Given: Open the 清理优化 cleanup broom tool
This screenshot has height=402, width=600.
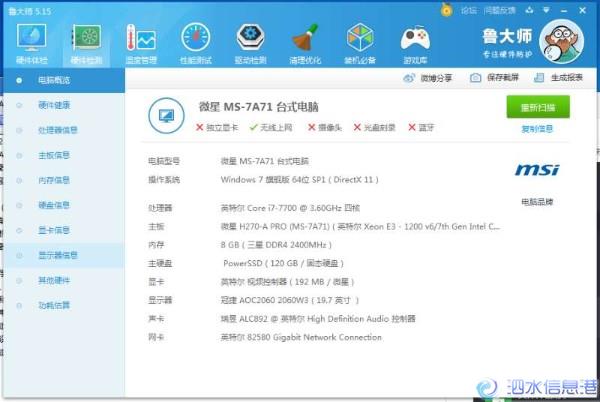Looking at the screenshot, I should pos(305,44).
